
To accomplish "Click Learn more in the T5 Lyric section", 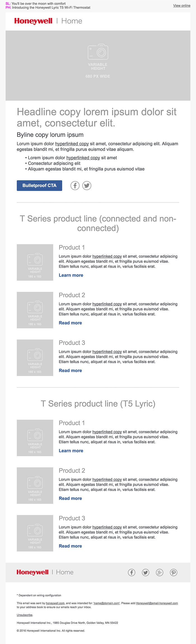I will point(71,451).
